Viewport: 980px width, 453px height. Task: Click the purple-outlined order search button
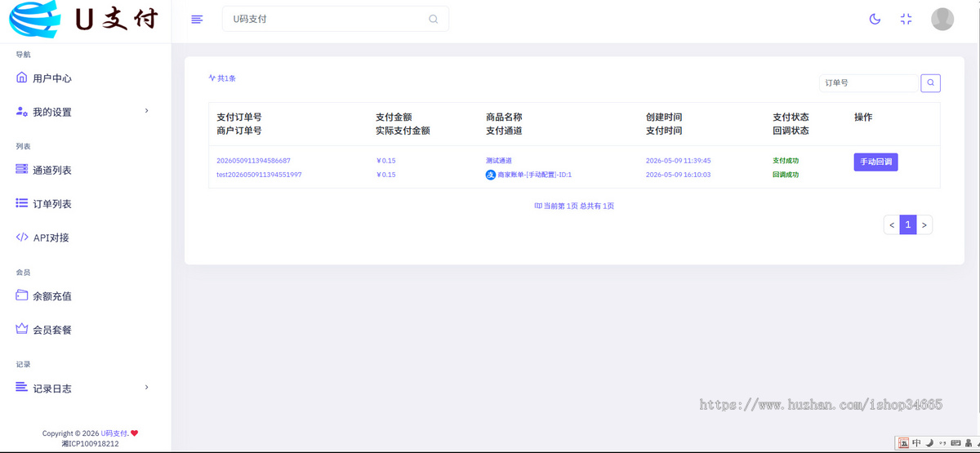930,82
